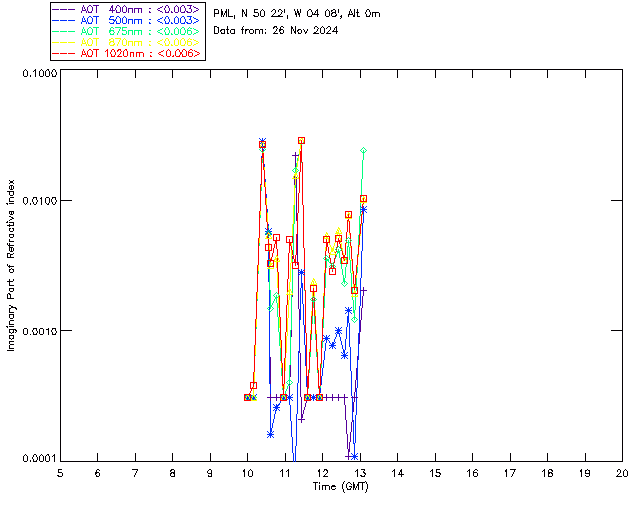This screenshot has height=512, width=640.
Task: Click the PML station location text
Action: pos(296,14)
